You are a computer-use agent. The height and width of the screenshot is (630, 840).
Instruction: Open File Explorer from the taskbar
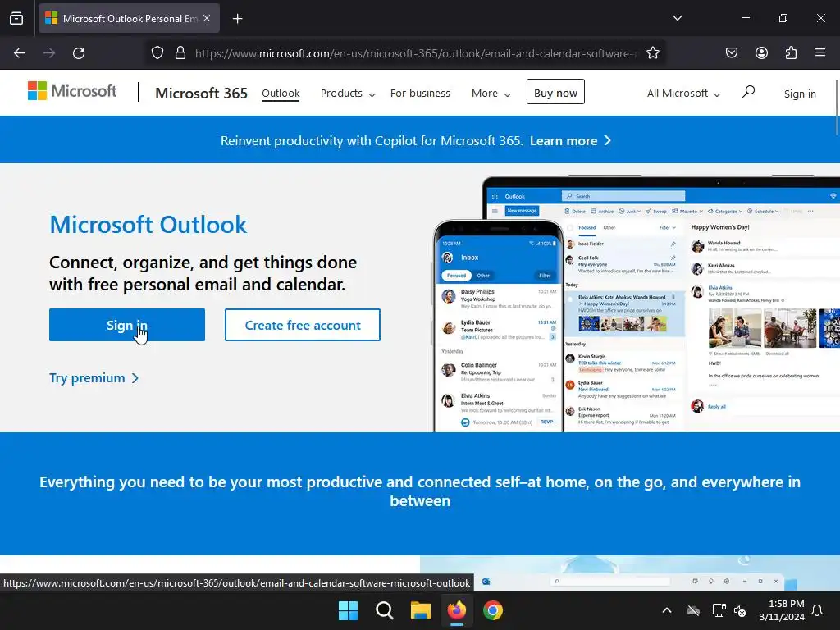[421, 610]
